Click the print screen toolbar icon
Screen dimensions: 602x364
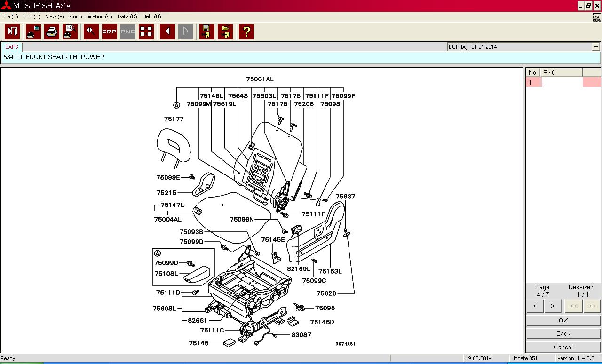[x=33, y=32]
